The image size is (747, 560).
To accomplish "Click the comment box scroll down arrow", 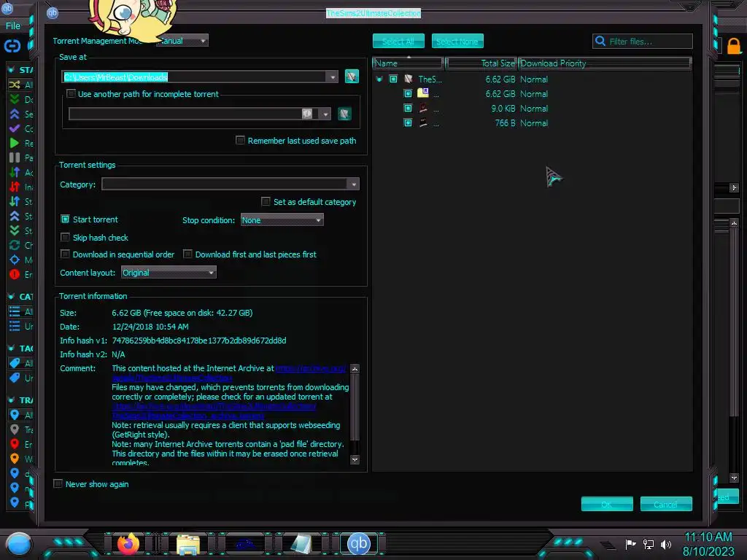I will [355, 460].
